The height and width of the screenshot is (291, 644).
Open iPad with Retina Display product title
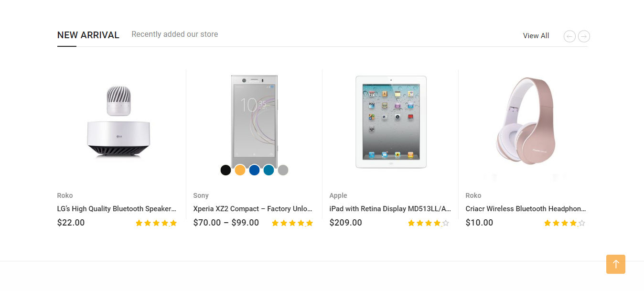tap(390, 209)
